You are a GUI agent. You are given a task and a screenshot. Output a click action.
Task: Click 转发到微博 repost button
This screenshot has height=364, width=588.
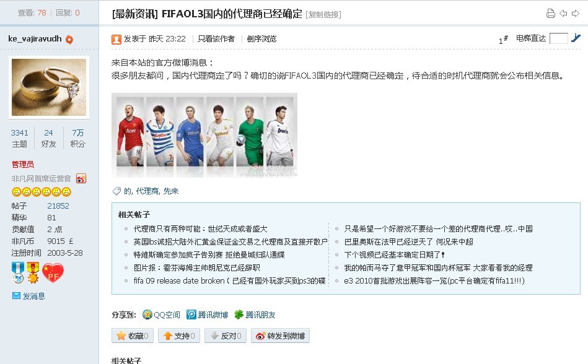point(280,336)
